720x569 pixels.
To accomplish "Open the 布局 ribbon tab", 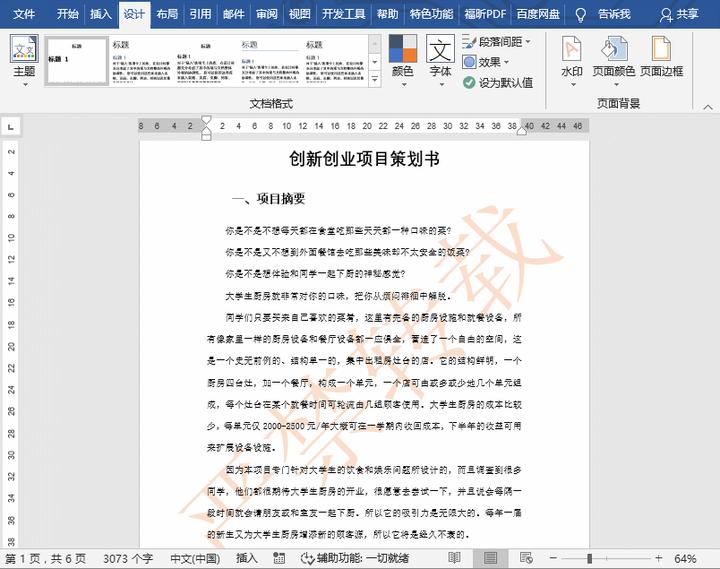I will pyautogui.click(x=167, y=14).
